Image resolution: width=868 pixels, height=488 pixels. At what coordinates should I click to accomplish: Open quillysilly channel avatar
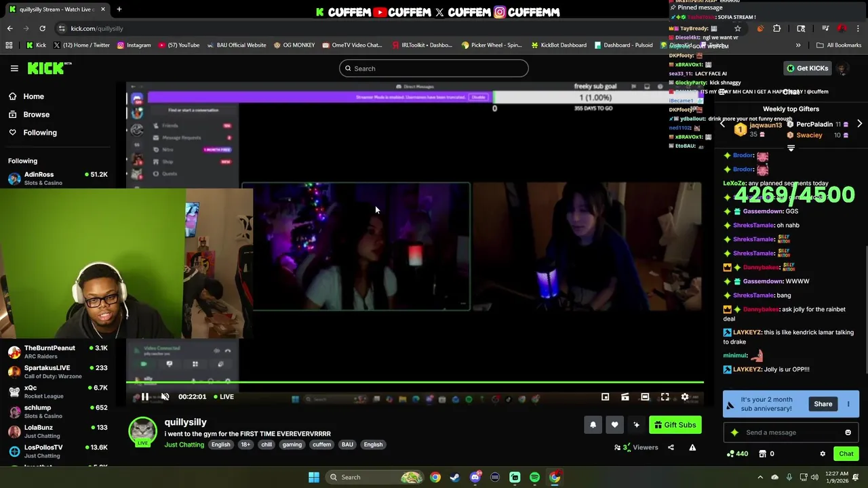tap(142, 432)
